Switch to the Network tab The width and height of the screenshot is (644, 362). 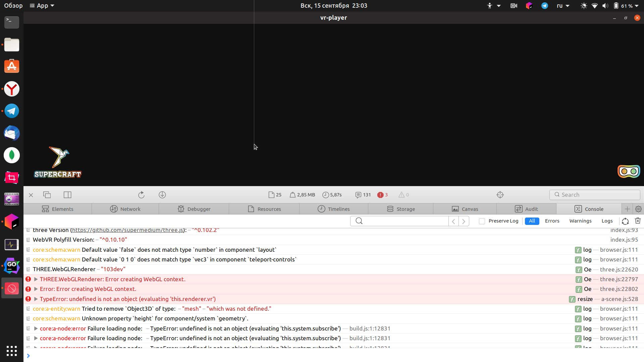pos(125,209)
